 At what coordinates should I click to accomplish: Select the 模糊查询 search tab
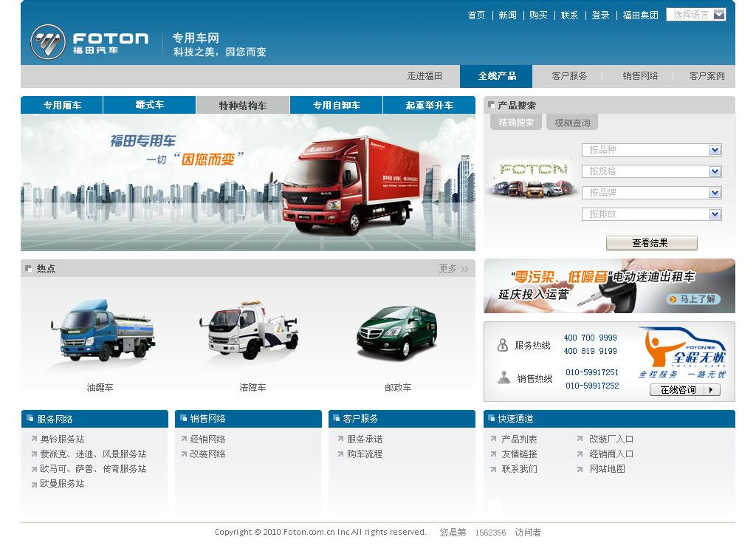pos(572,123)
